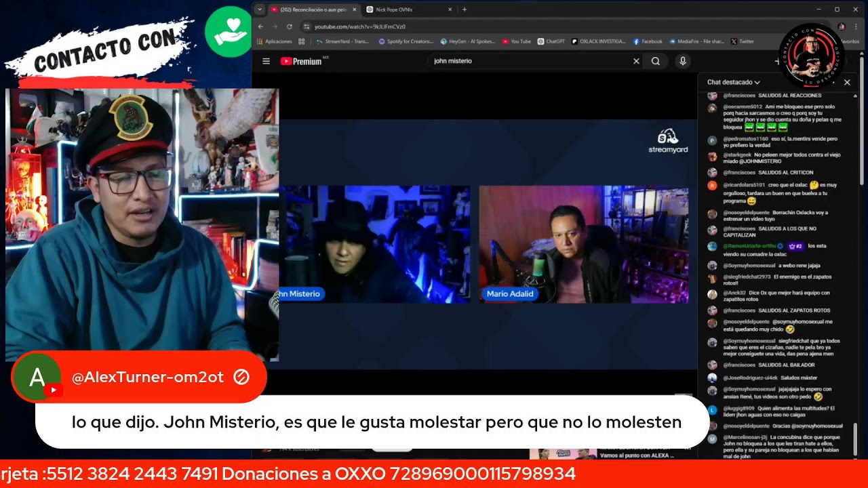Screen dimensions: 868x488
Task: Click the @starkgeek chat username
Action: pos(736,155)
